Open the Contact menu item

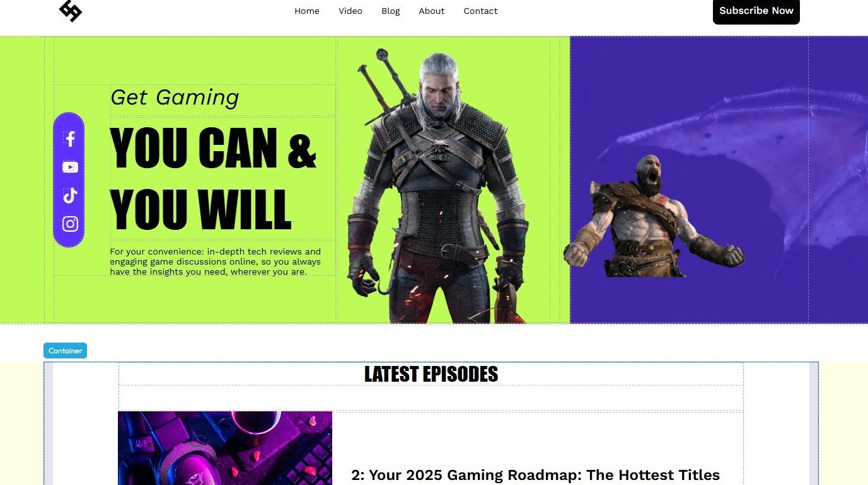(480, 11)
